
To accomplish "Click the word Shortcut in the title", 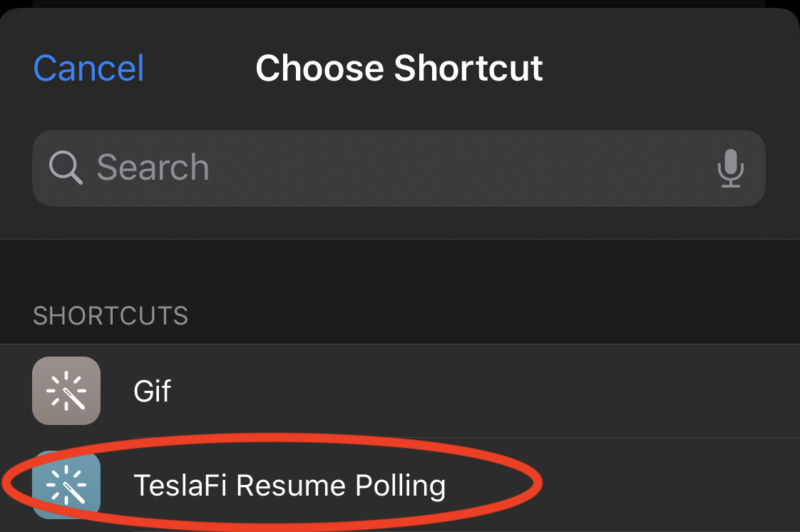I will point(468,68).
